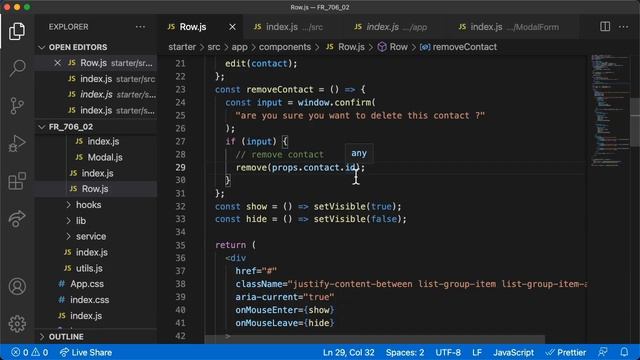
Task: Click components breadcrumb segment
Action: (x=284, y=47)
